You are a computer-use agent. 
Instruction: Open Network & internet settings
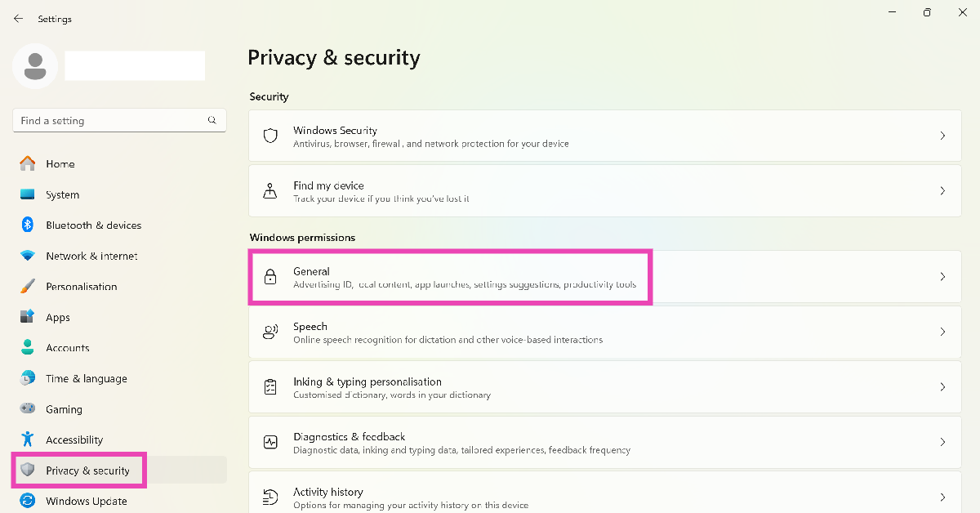[x=91, y=256]
